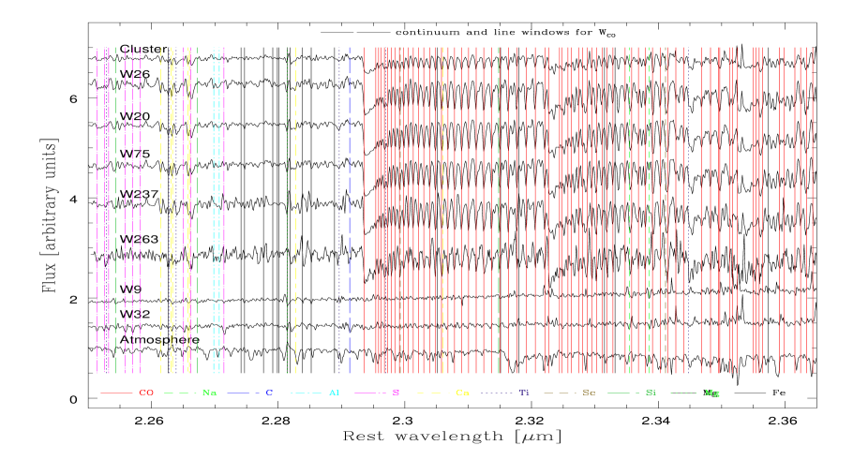Click the 'W263' spectrum label
The image size is (868, 460).
point(139,239)
